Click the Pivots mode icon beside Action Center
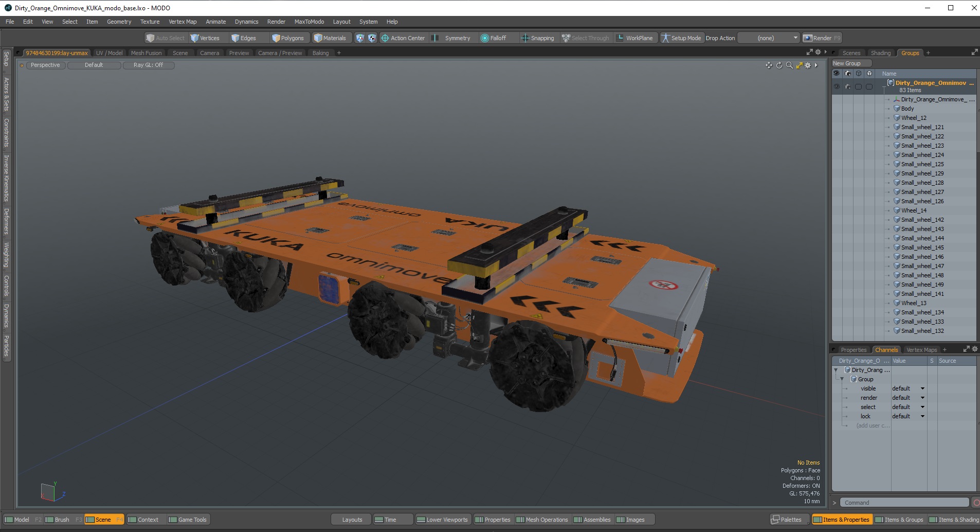Viewport: 980px width, 532px height. click(372, 38)
